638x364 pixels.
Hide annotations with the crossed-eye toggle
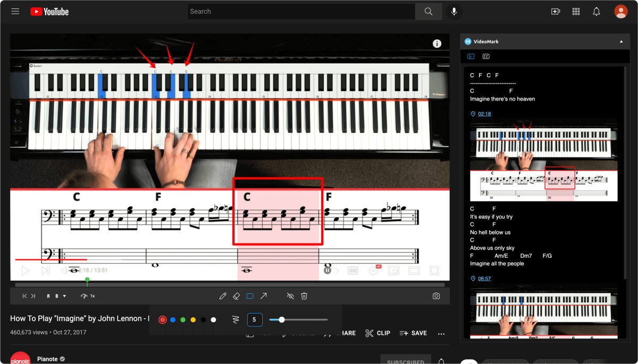pos(290,296)
